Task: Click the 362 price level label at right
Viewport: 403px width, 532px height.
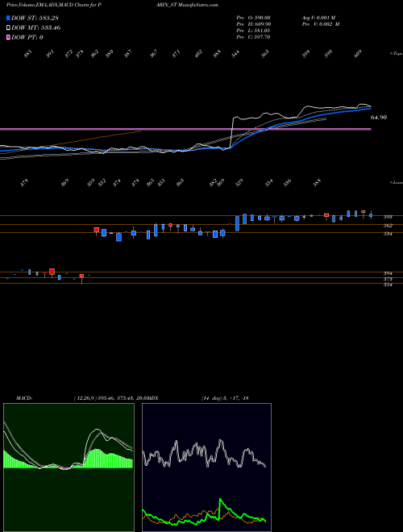Action: click(388, 226)
